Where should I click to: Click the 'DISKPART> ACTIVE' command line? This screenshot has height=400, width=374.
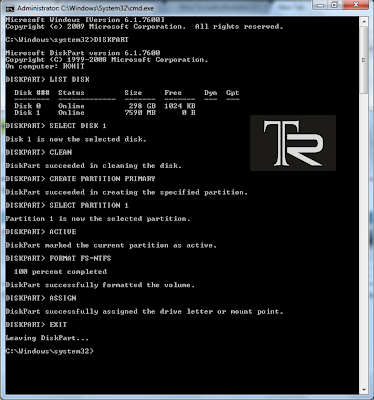(41, 232)
